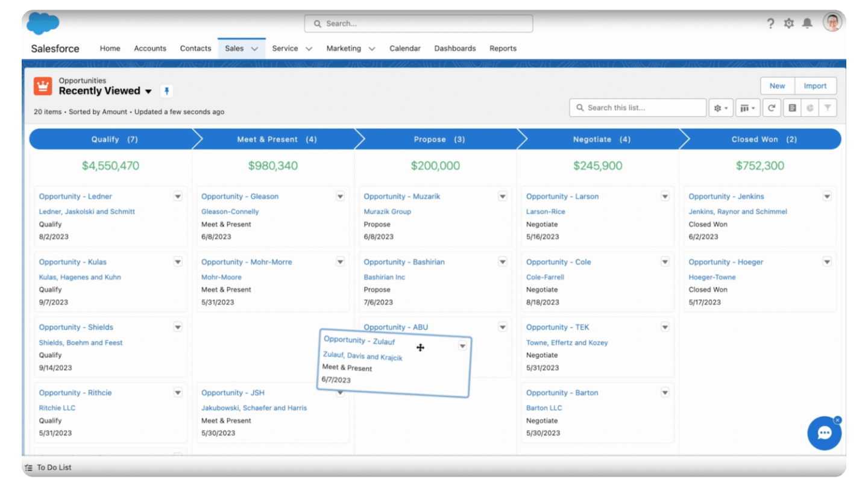Click the Opportunities crown icon
868x488 pixels.
coord(43,86)
